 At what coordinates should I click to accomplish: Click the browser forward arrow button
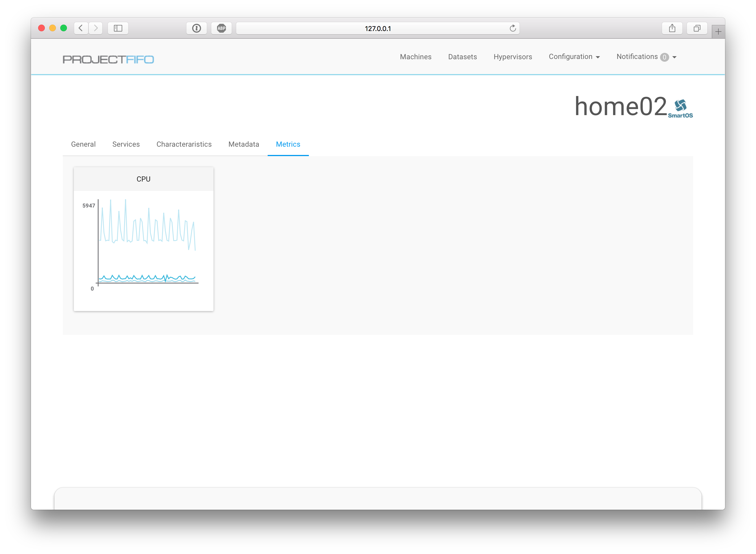96,28
